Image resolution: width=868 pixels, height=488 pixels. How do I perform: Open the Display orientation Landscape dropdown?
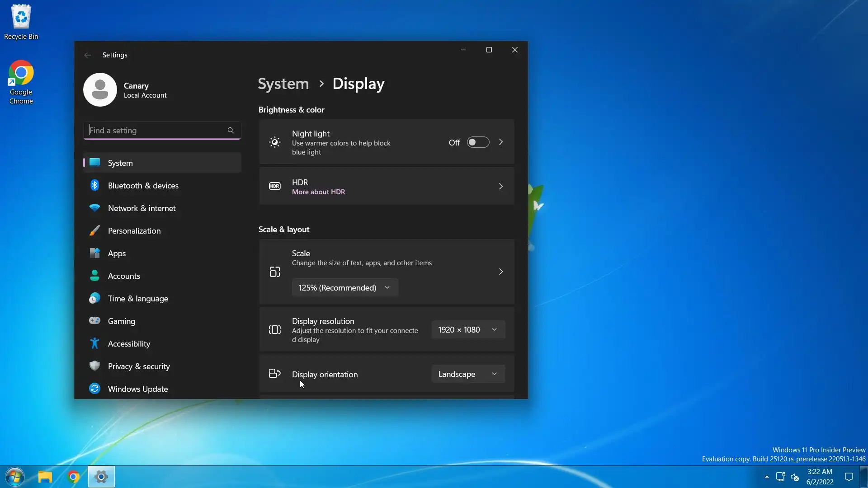tap(468, 374)
